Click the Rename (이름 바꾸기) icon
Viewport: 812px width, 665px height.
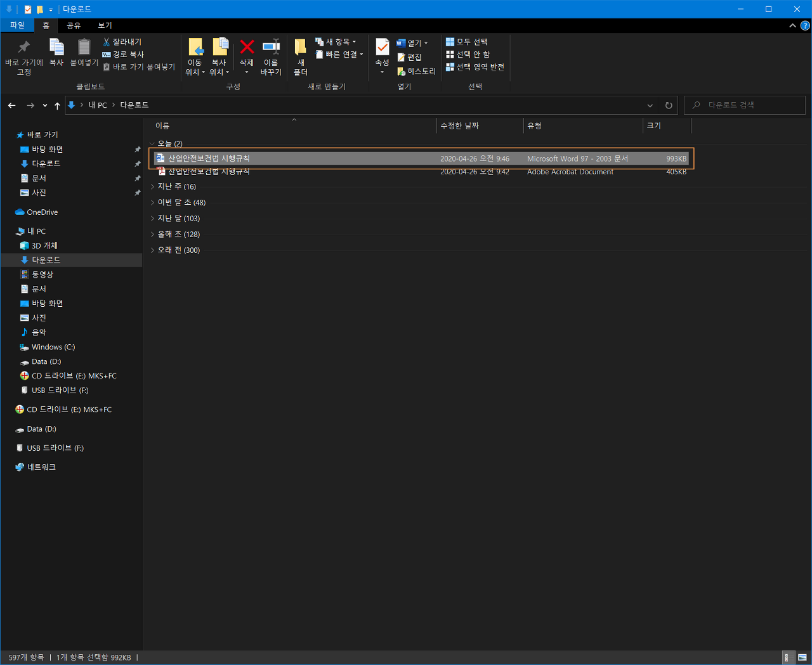click(271, 47)
